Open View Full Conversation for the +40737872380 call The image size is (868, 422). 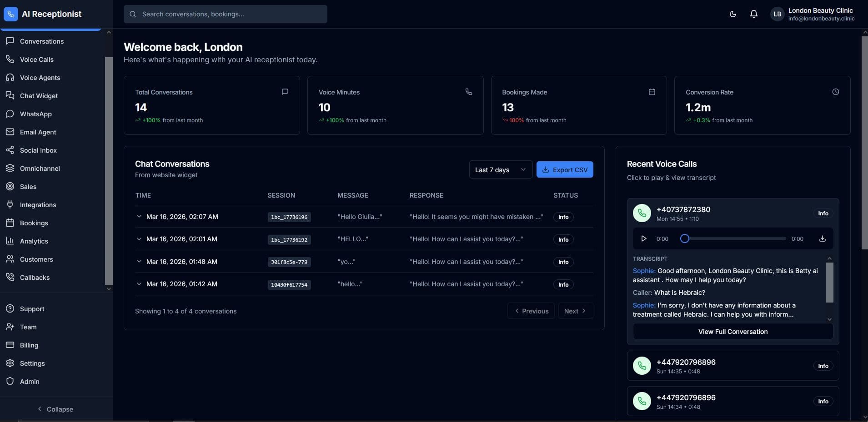pos(732,332)
